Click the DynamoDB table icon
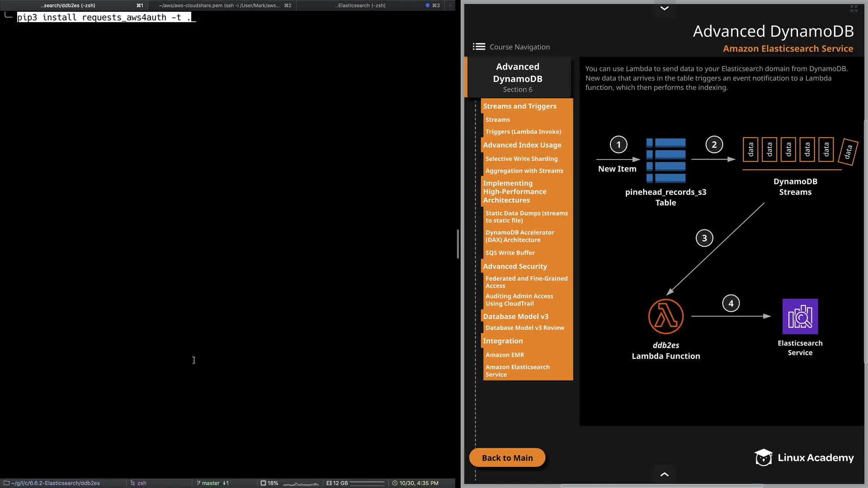Image resolution: width=868 pixels, height=488 pixels. point(666,160)
